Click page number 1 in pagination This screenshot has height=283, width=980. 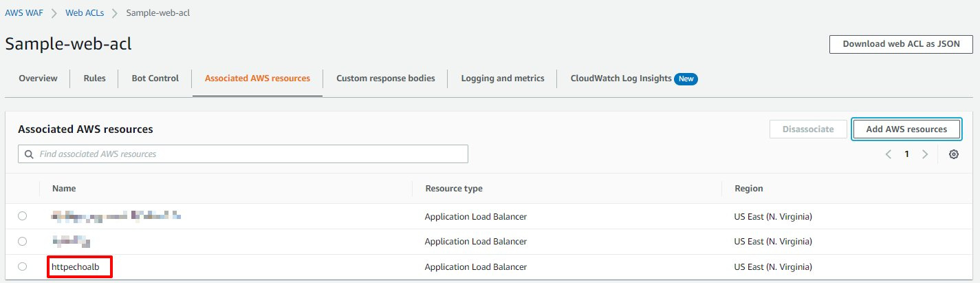coord(906,154)
